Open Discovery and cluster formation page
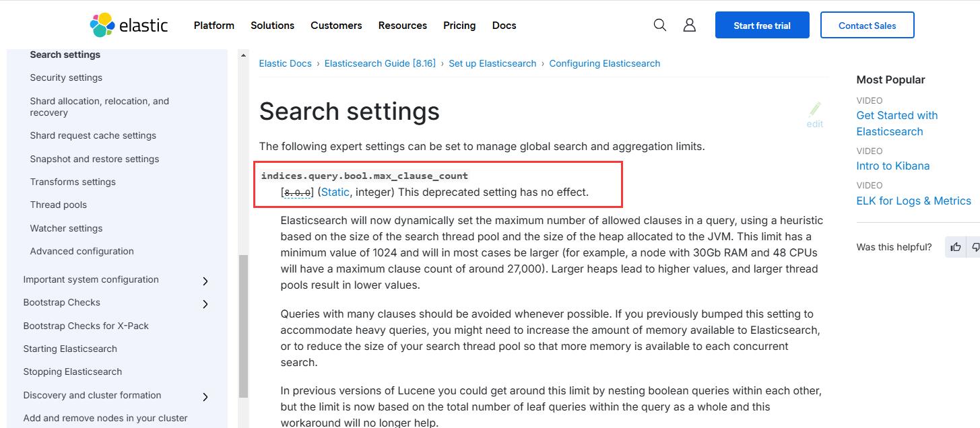980x428 pixels. [x=92, y=395]
